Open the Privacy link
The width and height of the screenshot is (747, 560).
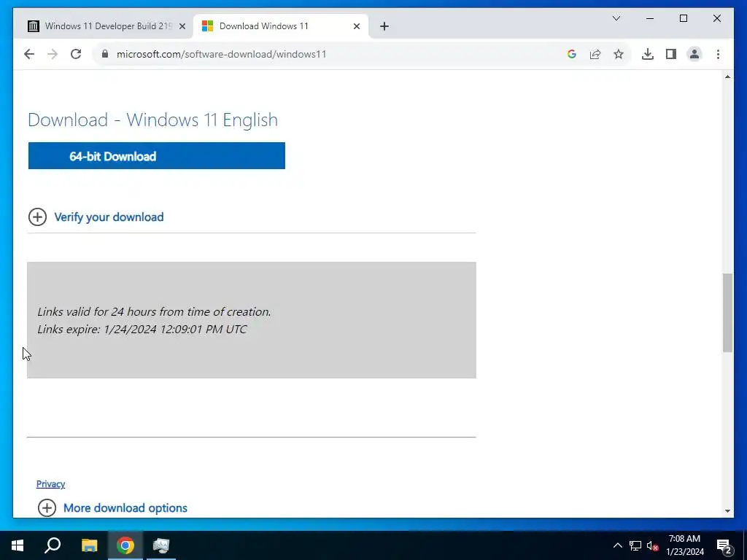pos(50,484)
